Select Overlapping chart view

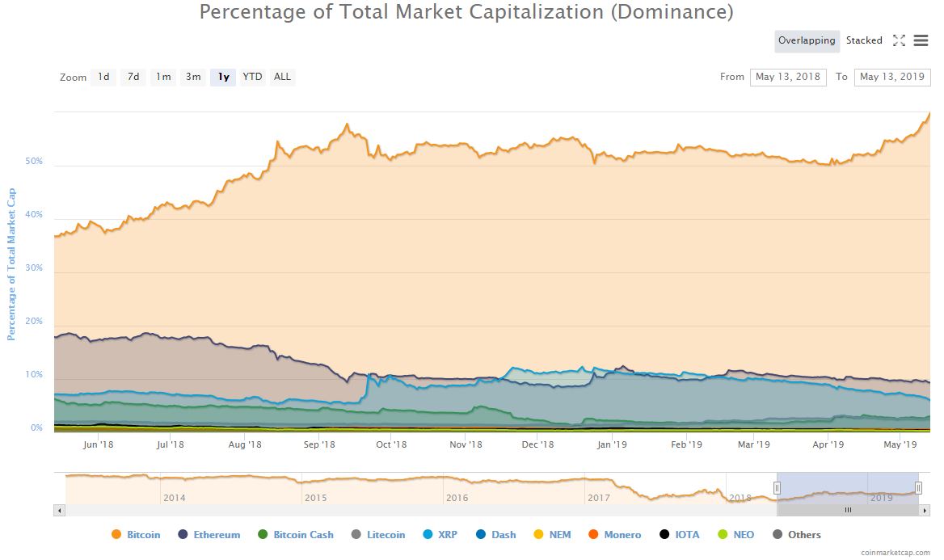(807, 40)
